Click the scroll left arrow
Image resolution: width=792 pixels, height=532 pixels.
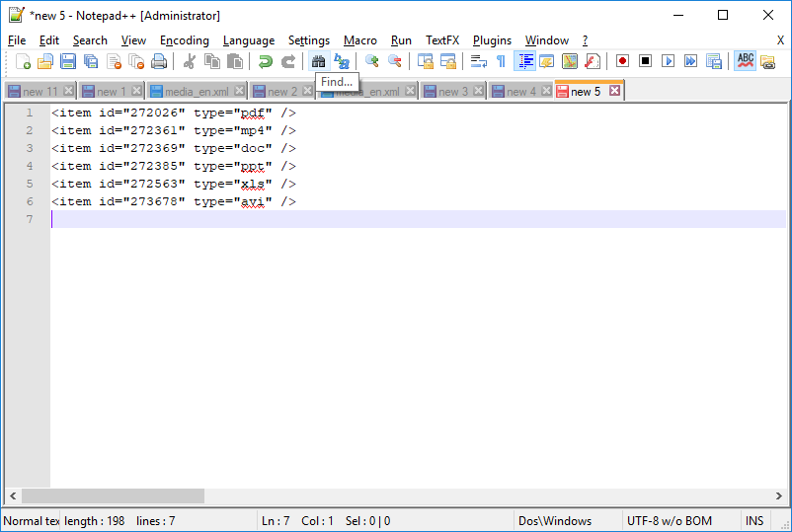(x=13, y=496)
